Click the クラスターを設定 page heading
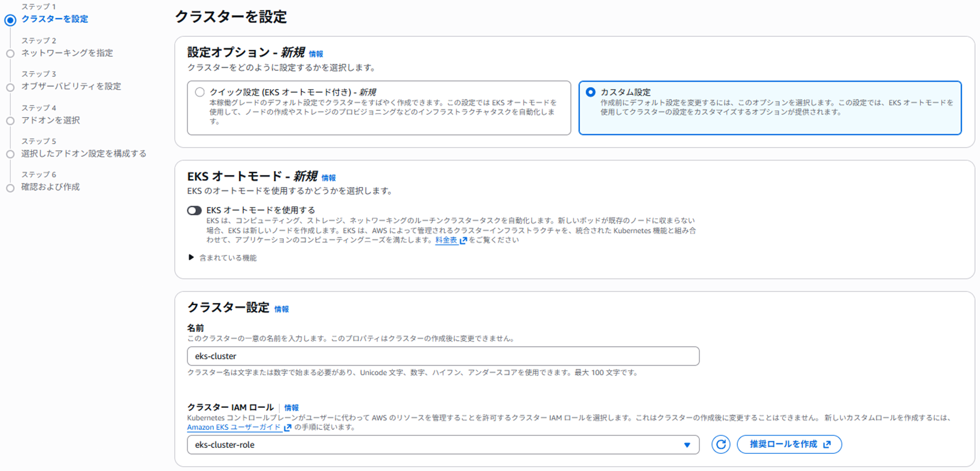This screenshot has height=471, width=980. [x=231, y=17]
